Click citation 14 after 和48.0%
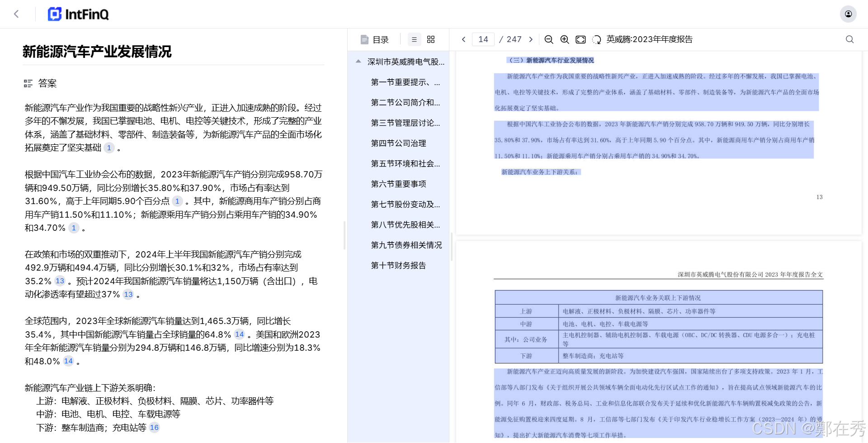The height and width of the screenshot is (443, 868). coord(68,361)
